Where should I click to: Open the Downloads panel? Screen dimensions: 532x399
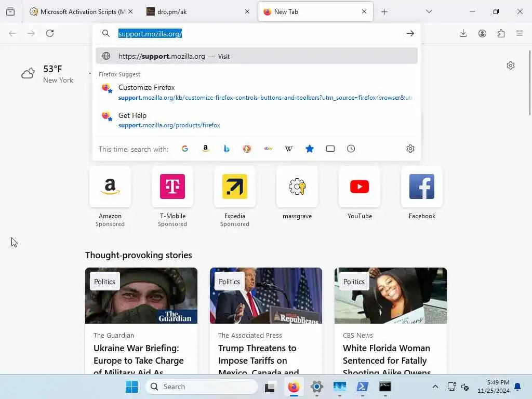click(463, 33)
